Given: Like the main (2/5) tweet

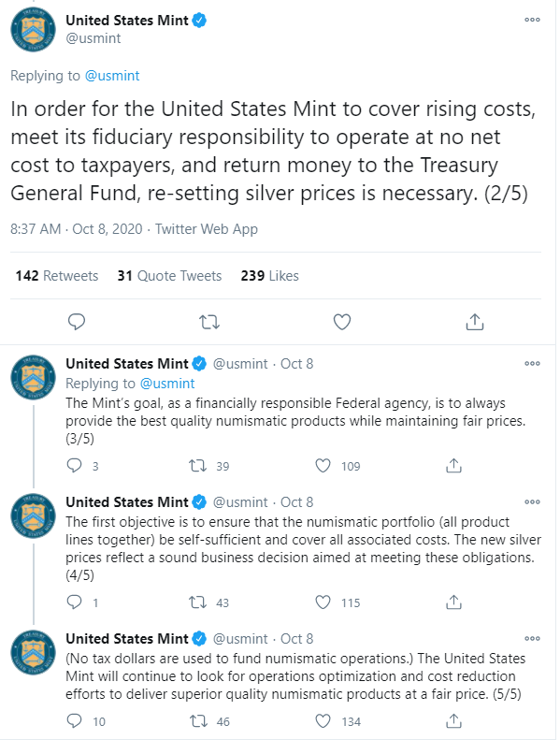Looking at the screenshot, I should click(342, 322).
